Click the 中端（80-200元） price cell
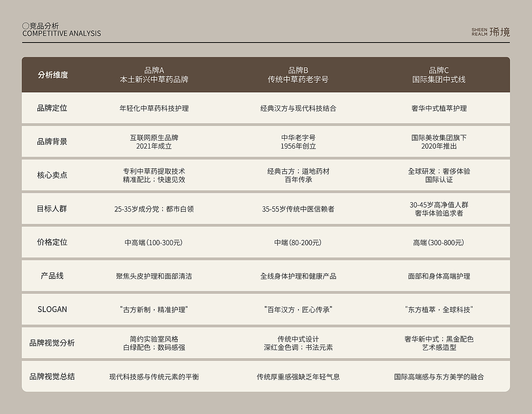 point(298,243)
